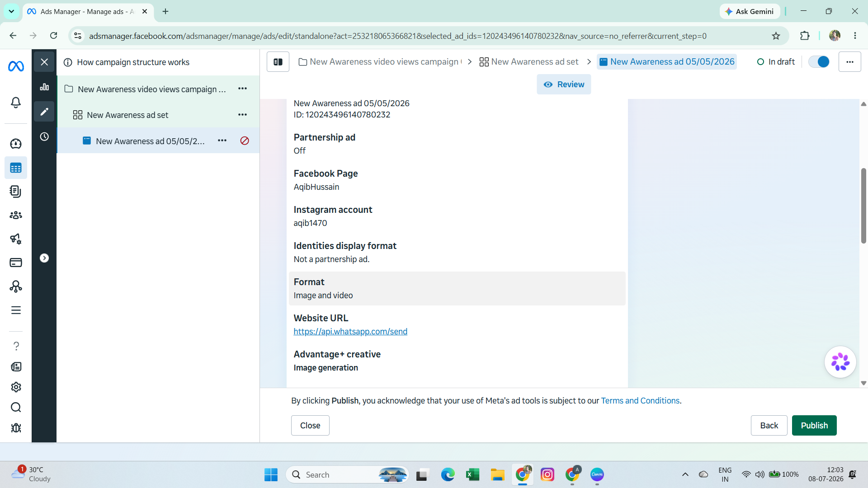Select the pencil Edit icon
Image resolution: width=868 pixels, height=488 pixels.
click(44, 112)
